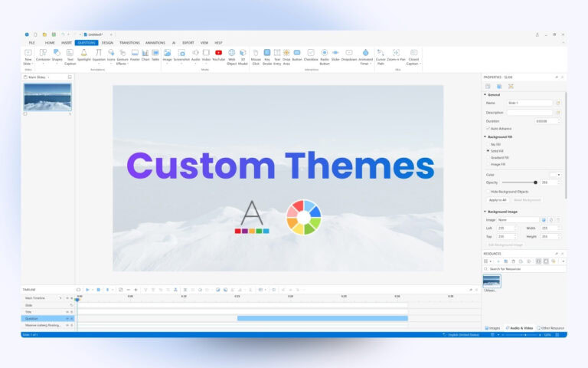Select the No Fill radio option
The image size is (588, 368).
tap(488, 144)
